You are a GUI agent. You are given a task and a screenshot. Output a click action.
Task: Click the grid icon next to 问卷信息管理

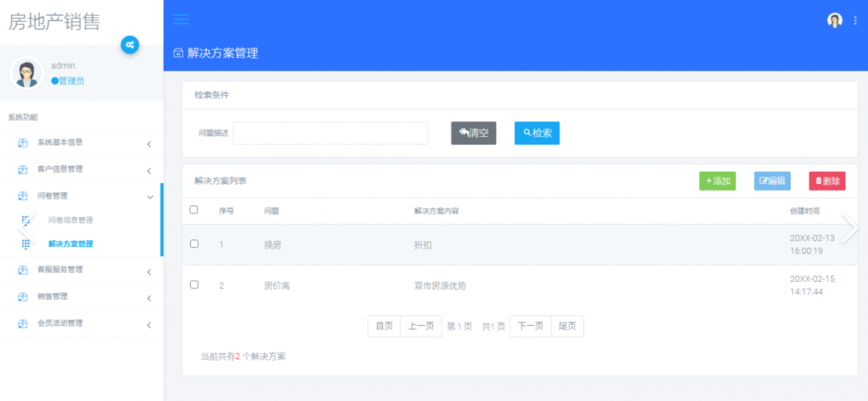coord(26,220)
